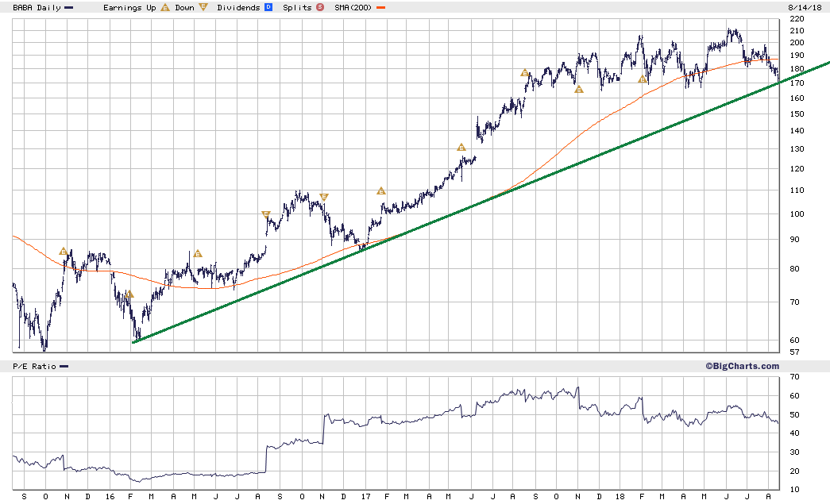Click the BABA Daily chart title text
830x504 pixels.
[37, 8]
